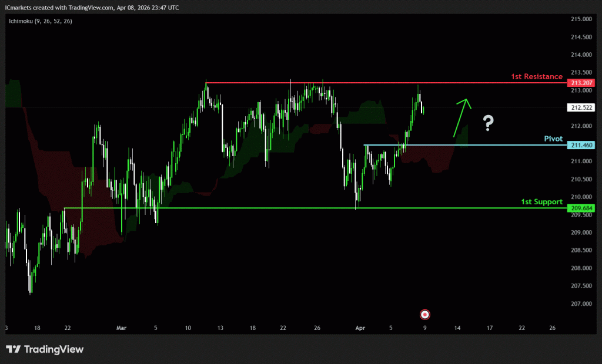Image resolution: width=602 pixels, height=364 pixels.
Task: Open the Ichimoku (9, 26, 52, 26) indicator label
Action: tap(39, 21)
